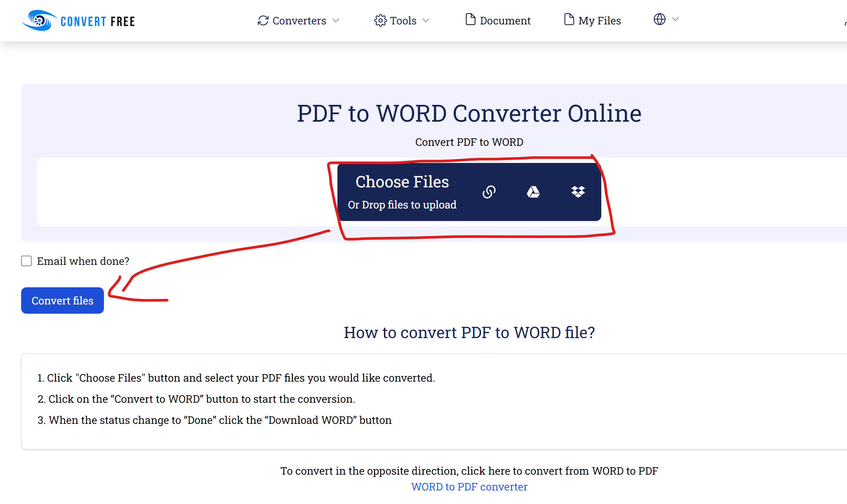Click the Convert files button
This screenshot has height=504, width=847.
[62, 300]
